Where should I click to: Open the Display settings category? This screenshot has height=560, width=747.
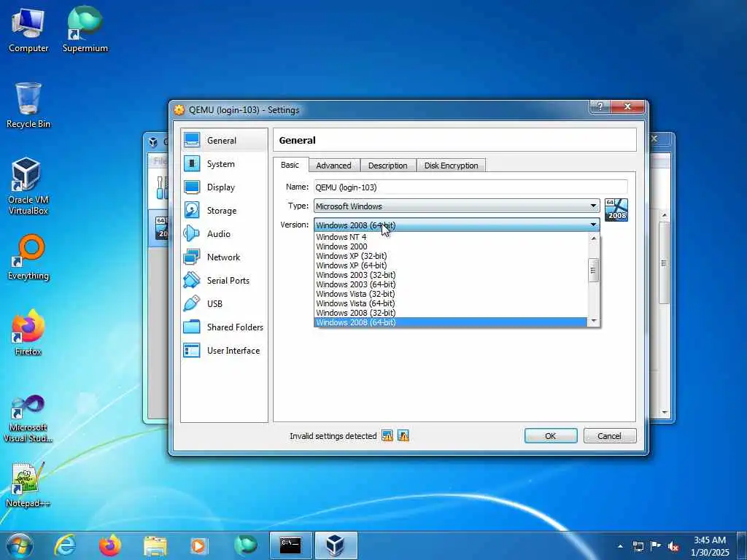coord(224,187)
